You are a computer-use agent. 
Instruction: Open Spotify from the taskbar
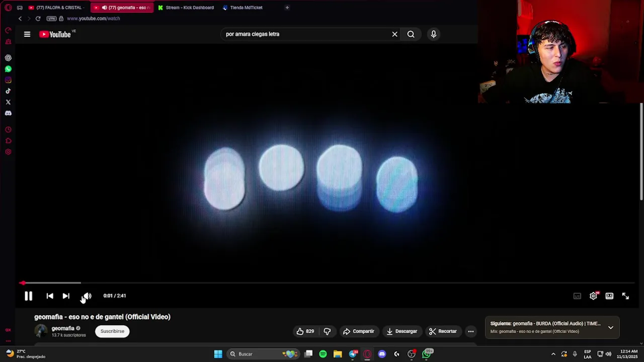[x=323, y=354]
